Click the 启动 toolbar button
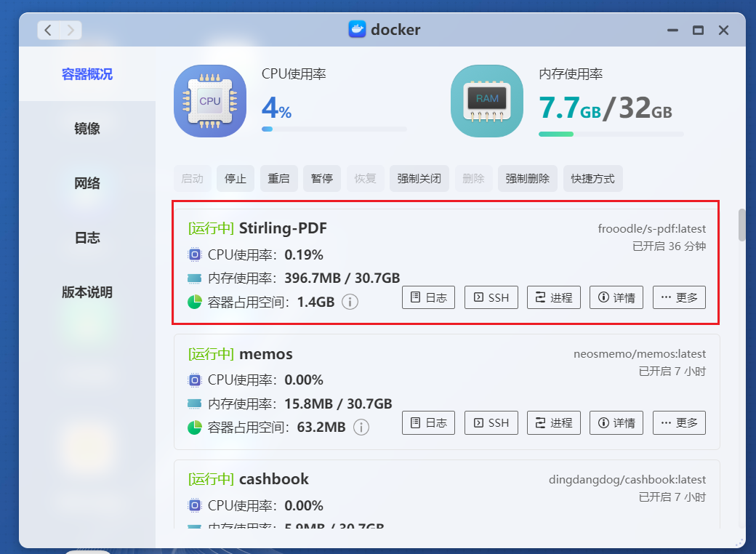The image size is (756, 554). point(193,178)
